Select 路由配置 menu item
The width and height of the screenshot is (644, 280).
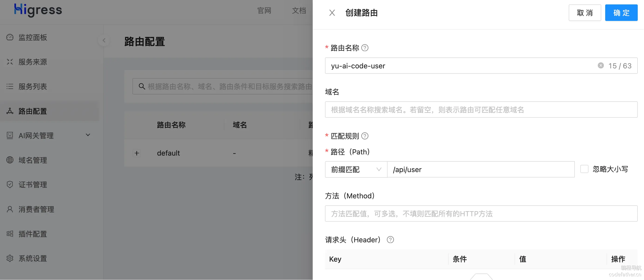pos(50,111)
